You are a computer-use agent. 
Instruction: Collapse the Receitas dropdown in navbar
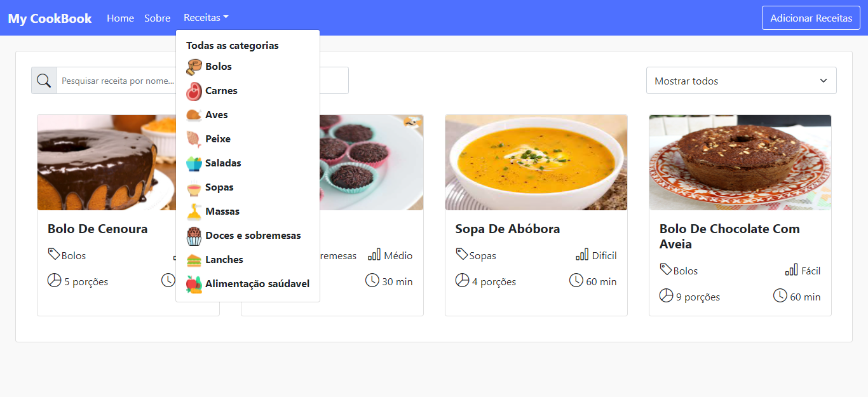click(x=205, y=18)
